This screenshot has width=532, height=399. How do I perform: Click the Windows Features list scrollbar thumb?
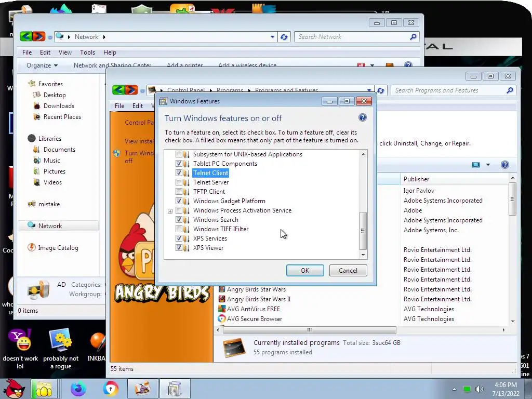363,231
